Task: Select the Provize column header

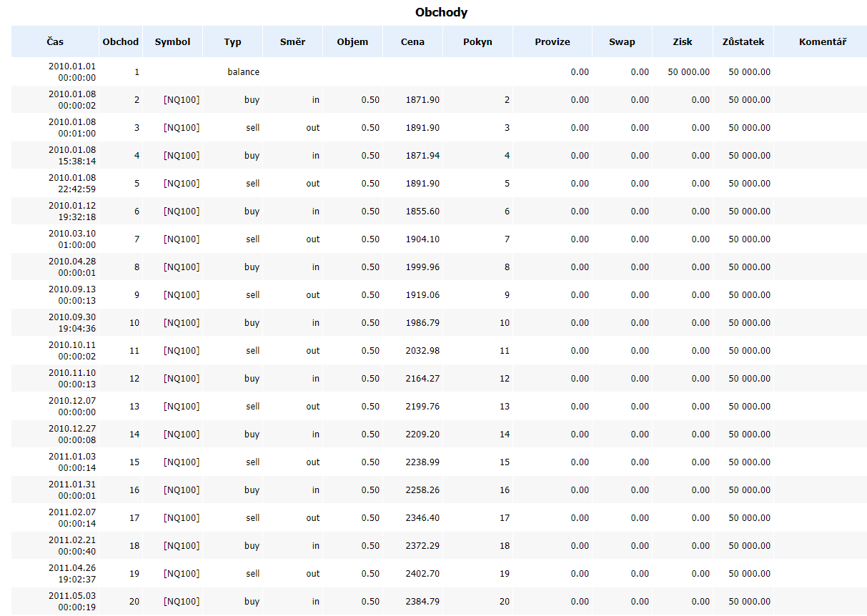Action: [553, 41]
